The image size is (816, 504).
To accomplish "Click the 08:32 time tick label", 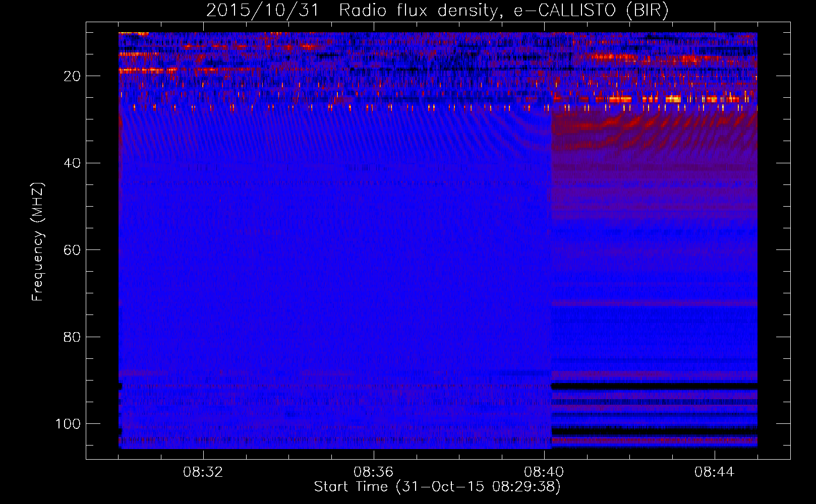I will (x=203, y=472).
